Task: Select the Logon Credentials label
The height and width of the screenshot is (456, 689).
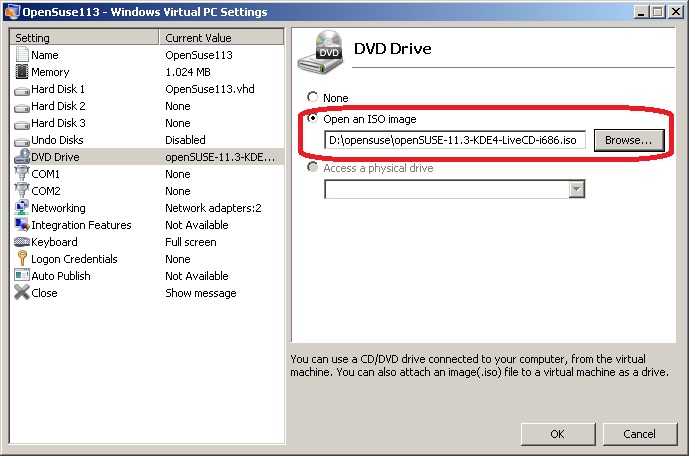Action: [74, 259]
